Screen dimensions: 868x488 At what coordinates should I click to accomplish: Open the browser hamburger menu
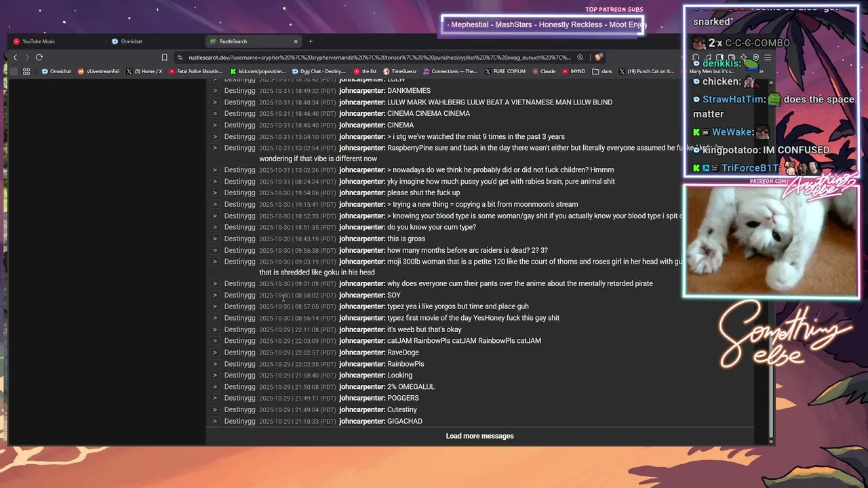click(768, 58)
